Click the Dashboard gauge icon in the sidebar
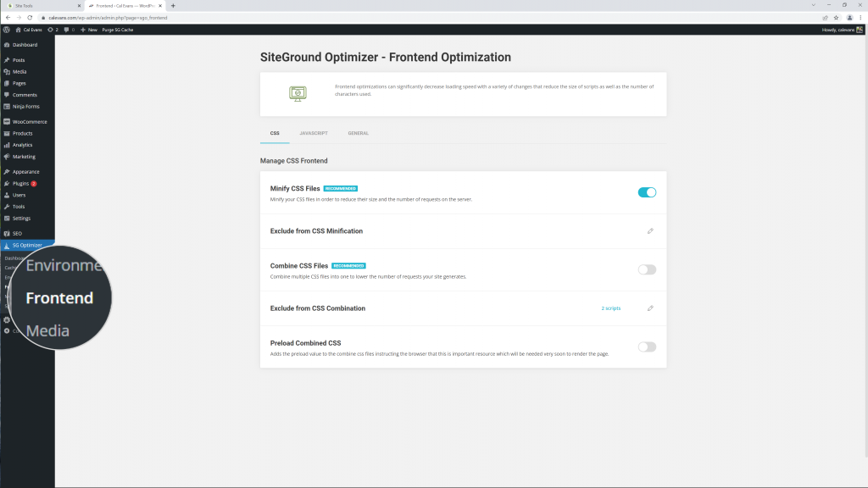 tap(7, 45)
